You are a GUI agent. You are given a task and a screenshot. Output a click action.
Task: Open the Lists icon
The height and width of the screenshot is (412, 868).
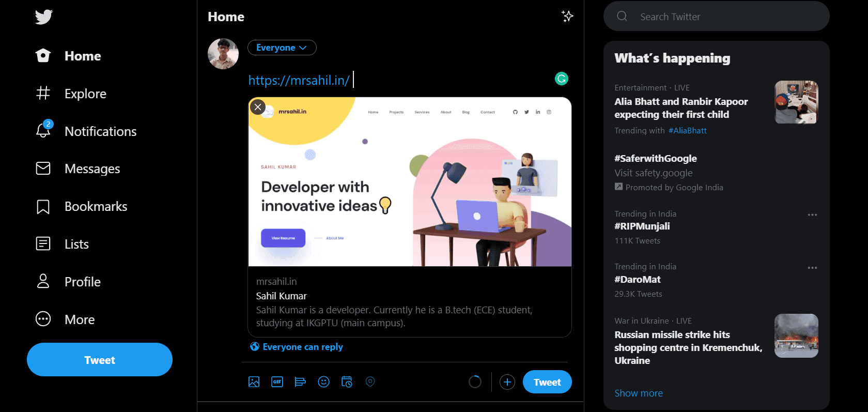[x=43, y=243]
